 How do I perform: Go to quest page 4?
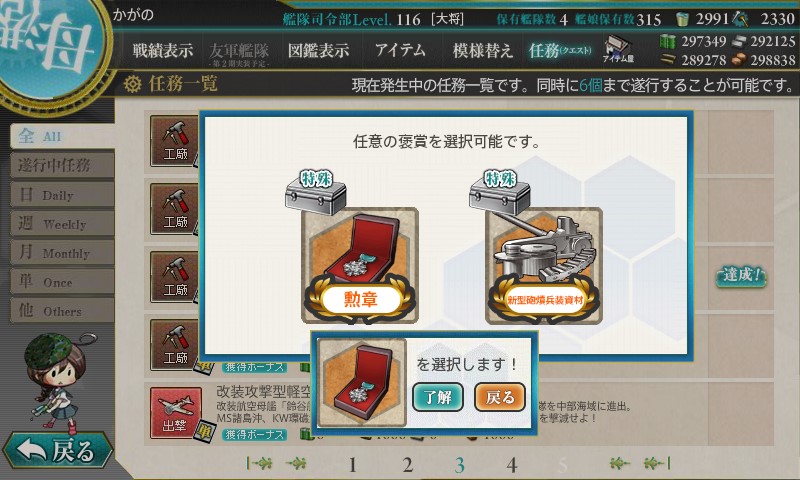click(x=512, y=465)
